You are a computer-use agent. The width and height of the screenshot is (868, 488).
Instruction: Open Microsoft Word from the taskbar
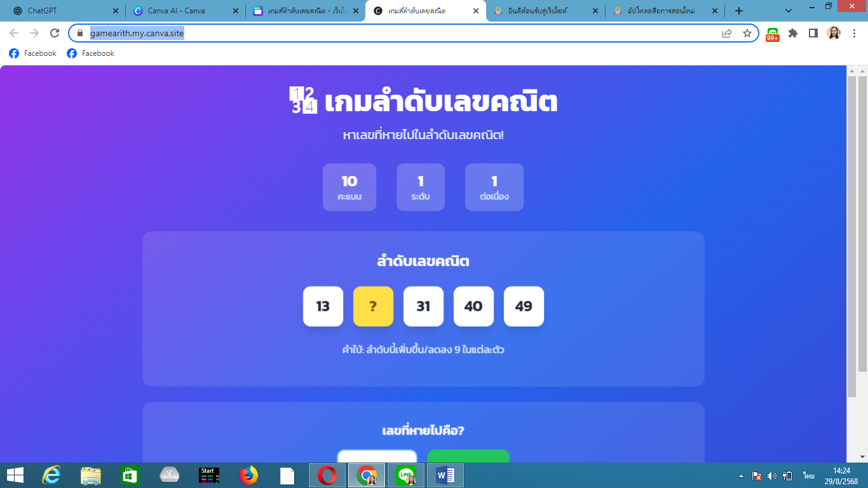pos(445,474)
